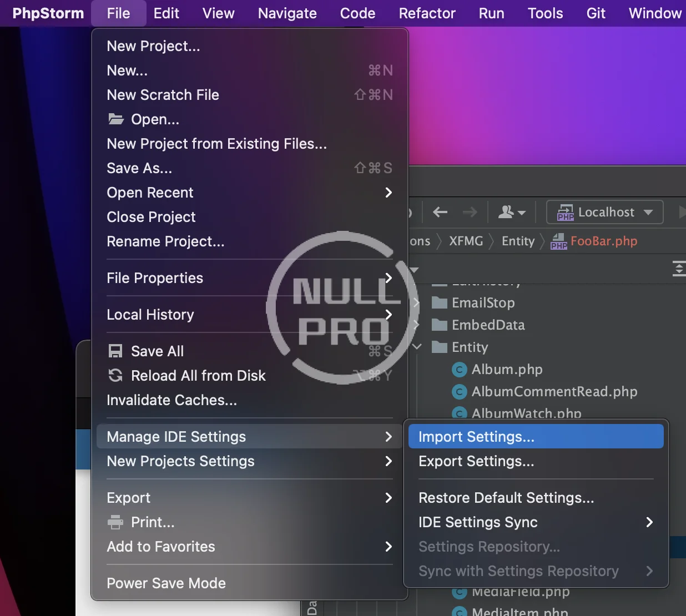Click the PHP file icon before FooBar.php
The width and height of the screenshot is (686, 616).
(558, 241)
